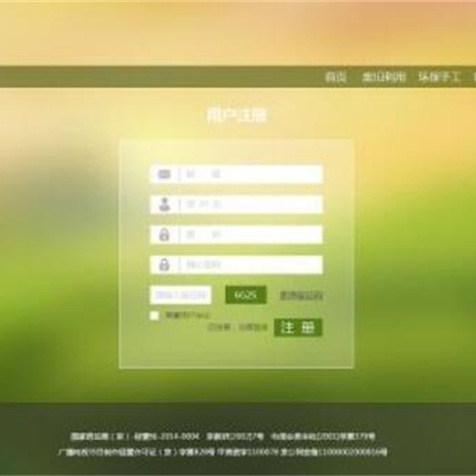Click the first footer license text line
Image resolution: width=476 pixels, height=476 pixels.
pyautogui.click(x=223, y=437)
